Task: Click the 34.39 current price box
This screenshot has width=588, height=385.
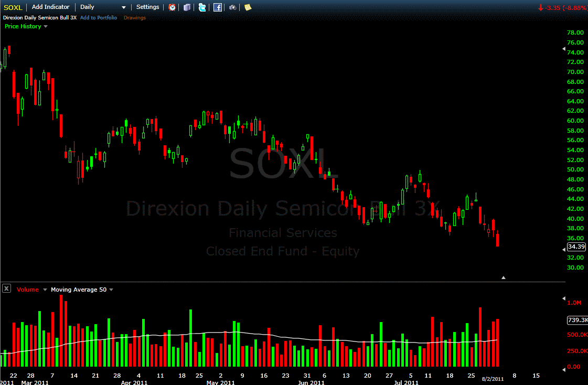Action: pyautogui.click(x=576, y=247)
